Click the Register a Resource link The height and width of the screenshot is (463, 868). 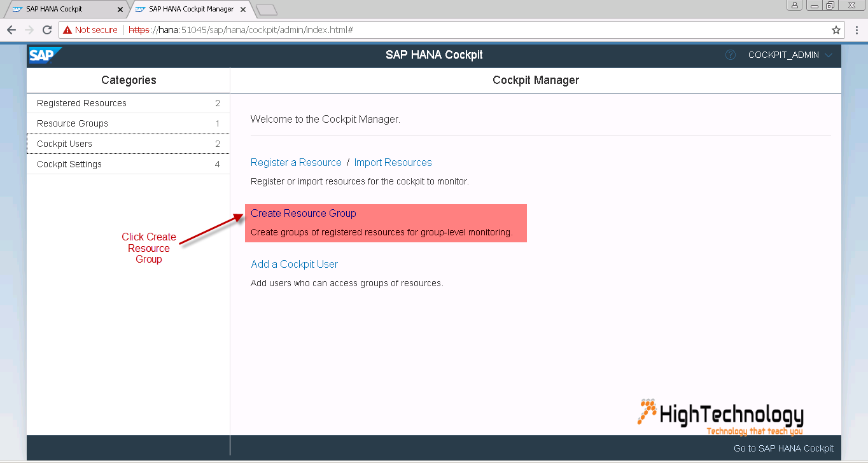(x=296, y=162)
